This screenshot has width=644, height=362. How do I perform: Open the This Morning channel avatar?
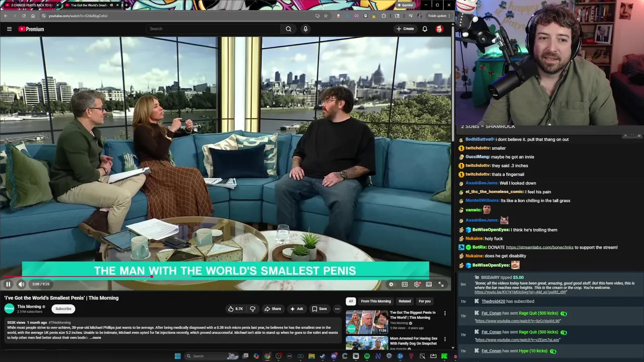[10, 309]
